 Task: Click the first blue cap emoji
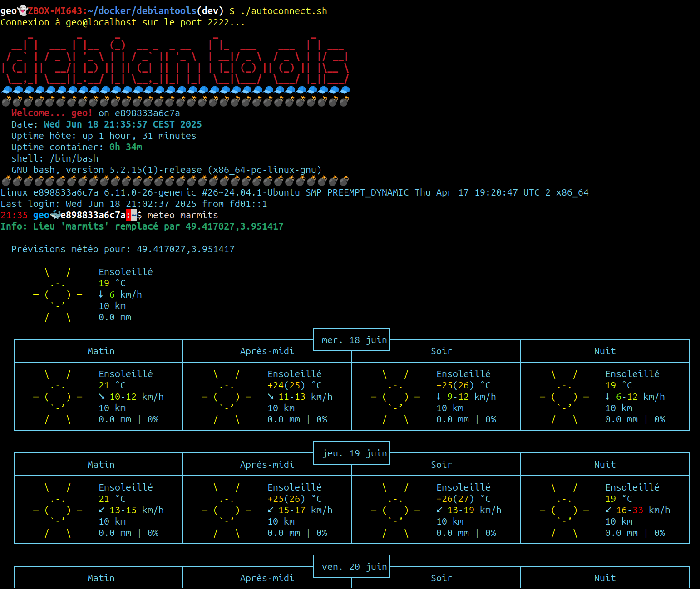7,89
